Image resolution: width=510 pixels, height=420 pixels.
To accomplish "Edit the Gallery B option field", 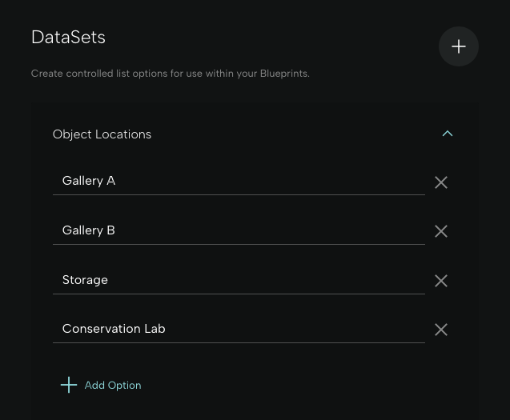I will pos(239,230).
